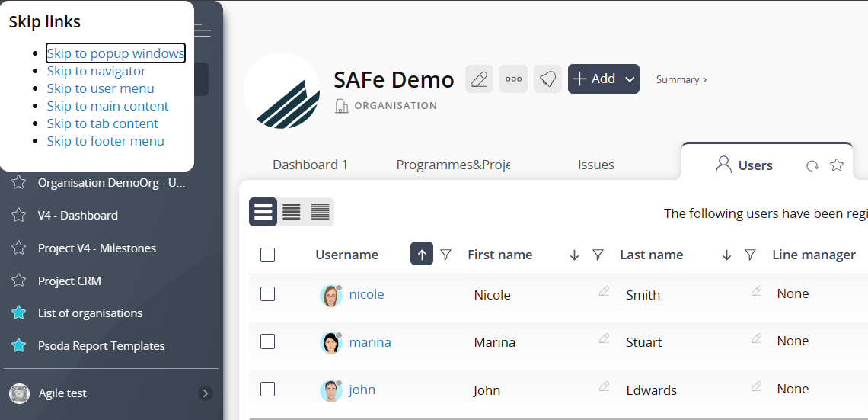868x420 pixels.
Task: Tick the checkbox for the nicole row
Action: (267, 293)
